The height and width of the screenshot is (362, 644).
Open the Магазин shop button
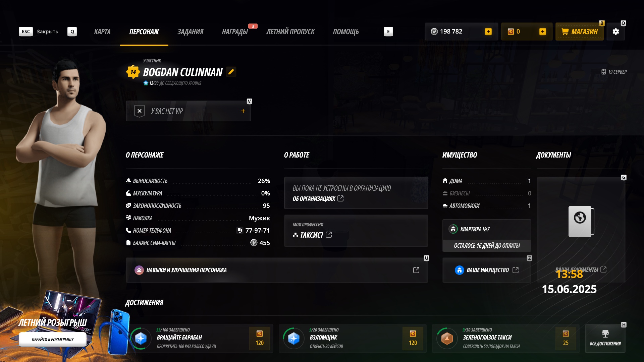(x=579, y=32)
